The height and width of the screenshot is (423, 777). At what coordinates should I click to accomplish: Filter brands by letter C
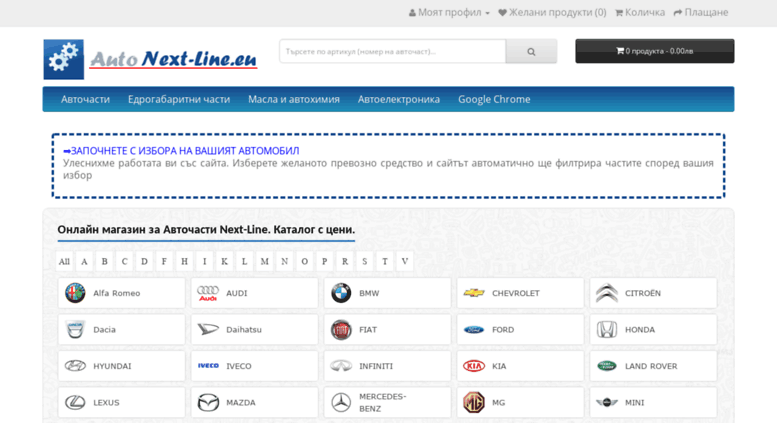124,262
